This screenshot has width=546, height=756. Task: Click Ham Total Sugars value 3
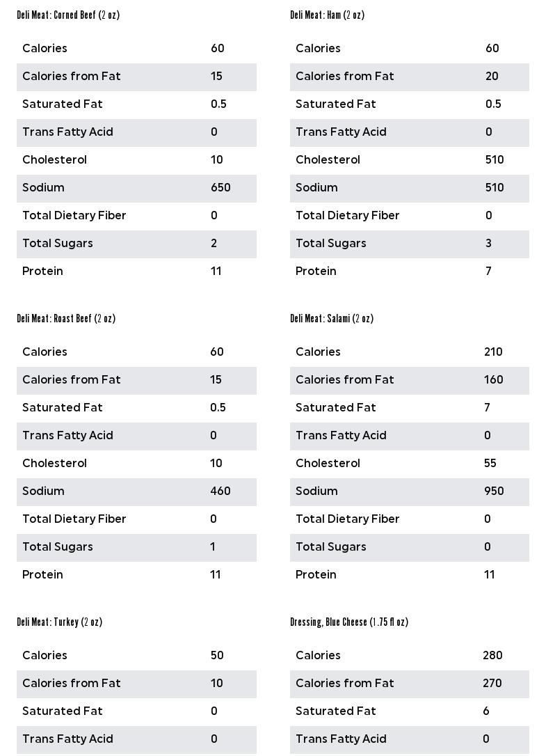(488, 244)
